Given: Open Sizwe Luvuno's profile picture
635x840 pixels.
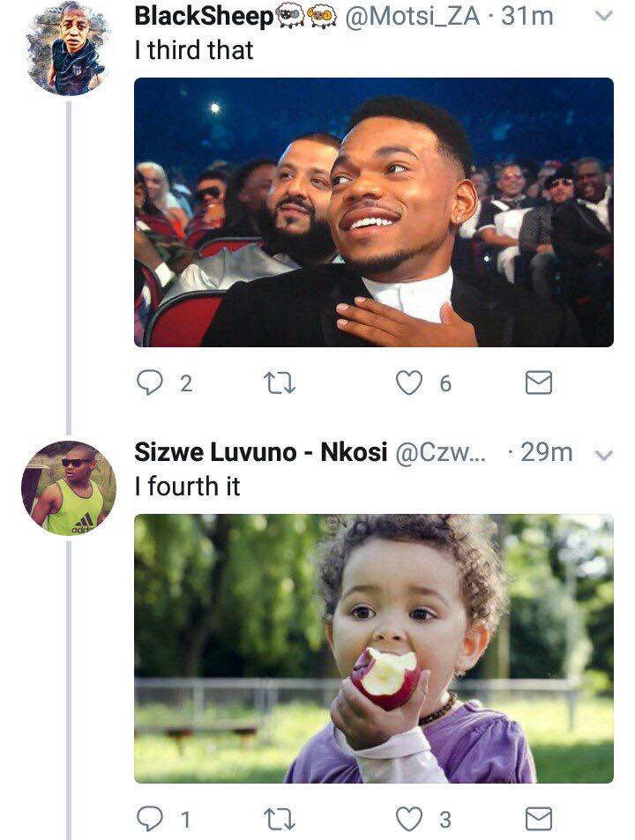Looking at the screenshot, I should click(x=69, y=488).
